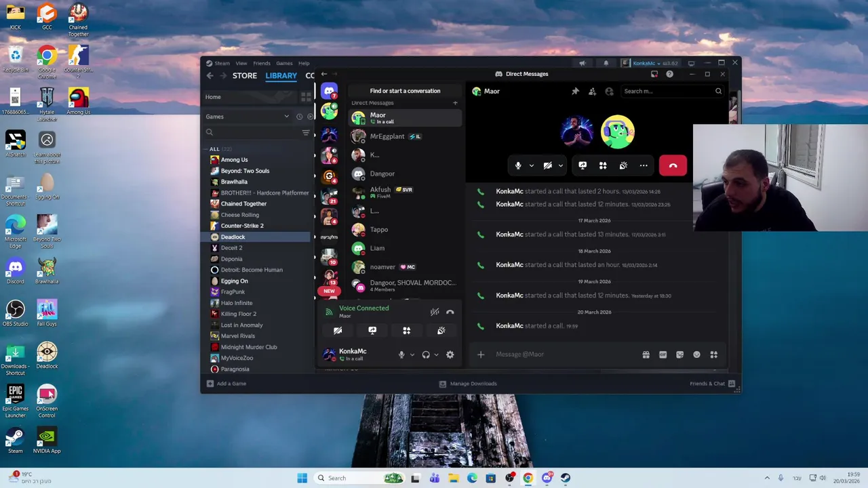
Task: Open Manage Downloads in Steam
Action: pyautogui.click(x=468, y=384)
